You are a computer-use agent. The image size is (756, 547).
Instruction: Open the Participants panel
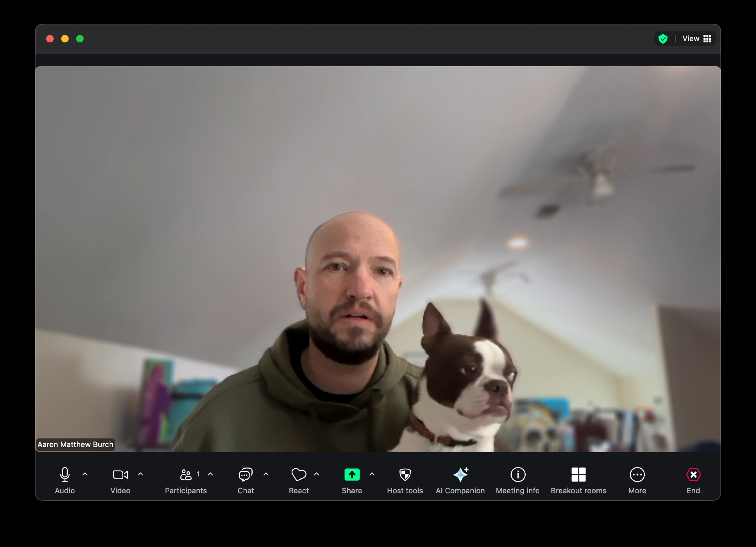click(x=186, y=479)
